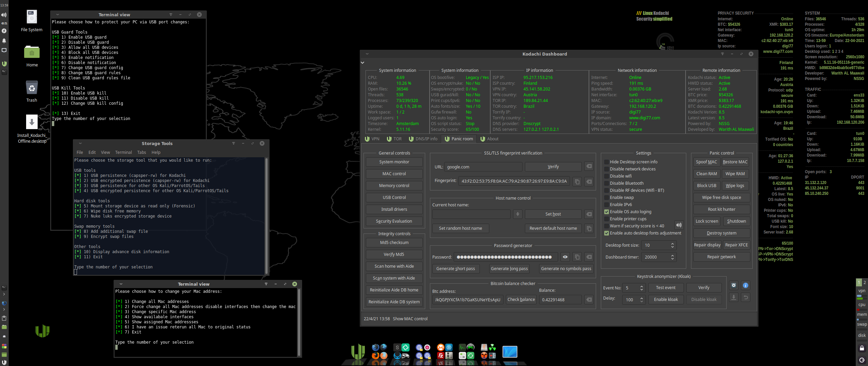Enable the Disable wifi checkbox
The width and height of the screenshot is (868, 366).
coord(607,176)
